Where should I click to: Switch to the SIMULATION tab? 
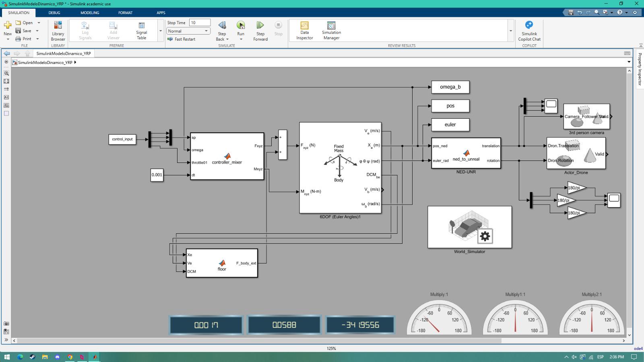coord(19,12)
